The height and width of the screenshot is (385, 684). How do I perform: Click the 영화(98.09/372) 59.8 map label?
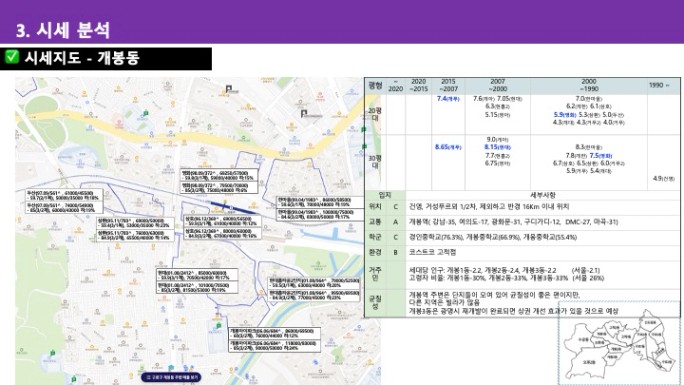pos(219,176)
